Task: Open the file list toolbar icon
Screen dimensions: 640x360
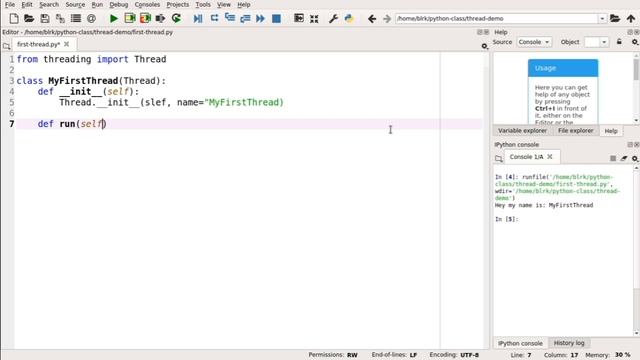Action: [76, 18]
